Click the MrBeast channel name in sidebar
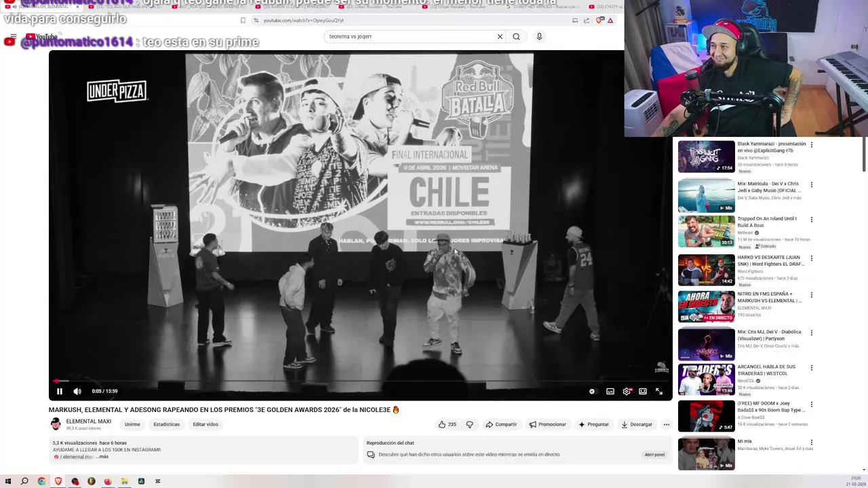 click(x=745, y=232)
